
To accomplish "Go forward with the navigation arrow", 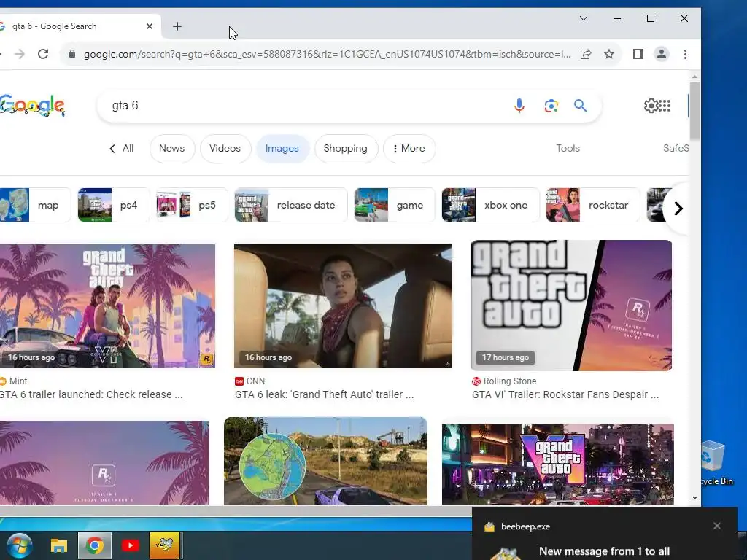I will tap(20, 54).
